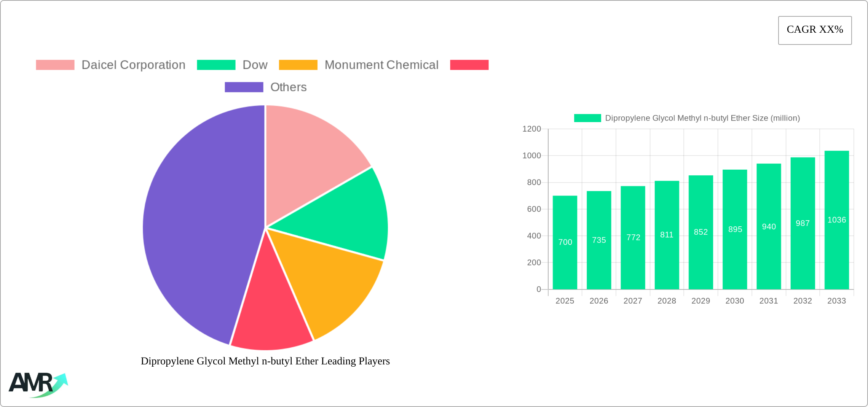The width and height of the screenshot is (868, 407).
Task: Toggle Daicel Corporation visibility in the legend
Action: pos(134,65)
